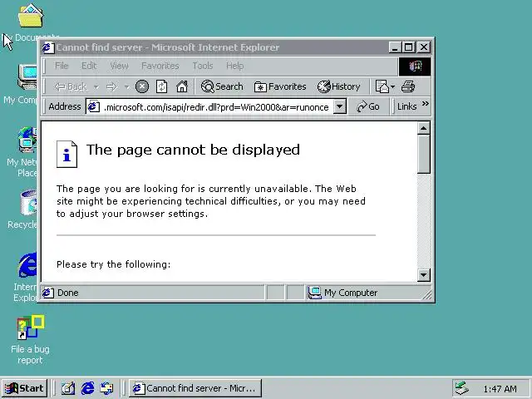Open the Favorites toolbar button
Screen dimensions: 532x399
tap(280, 86)
